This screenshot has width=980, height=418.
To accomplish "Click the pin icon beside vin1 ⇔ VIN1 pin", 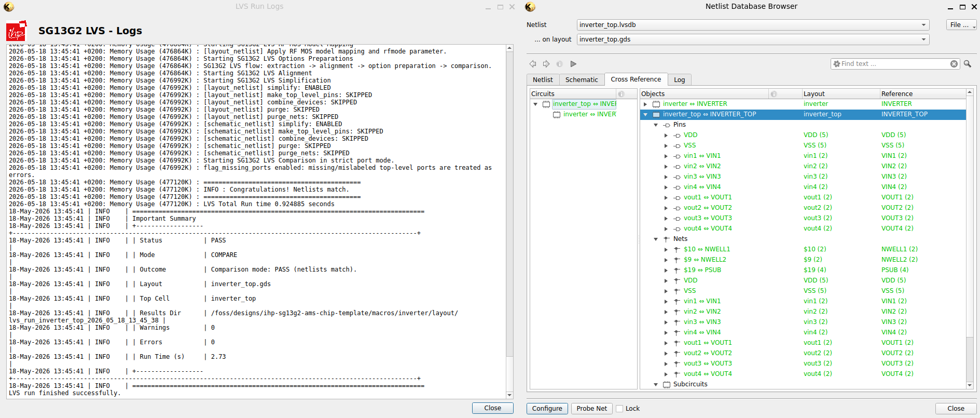I will [x=677, y=156].
